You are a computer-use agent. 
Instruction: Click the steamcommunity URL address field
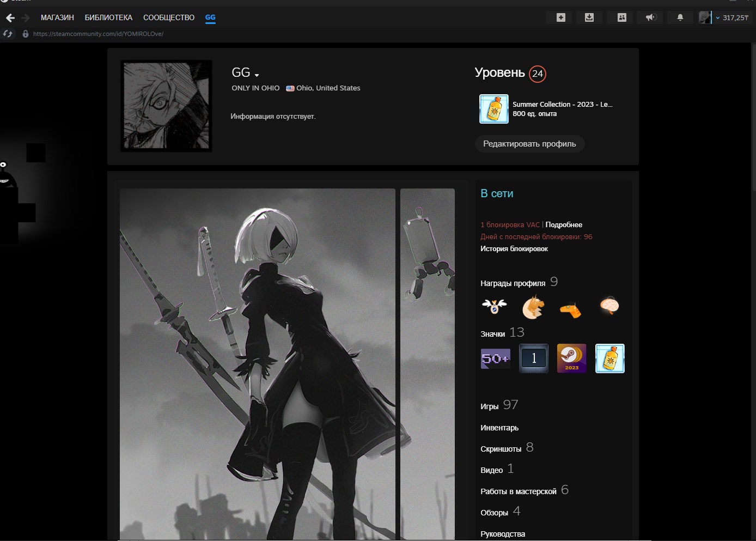click(98, 34)
